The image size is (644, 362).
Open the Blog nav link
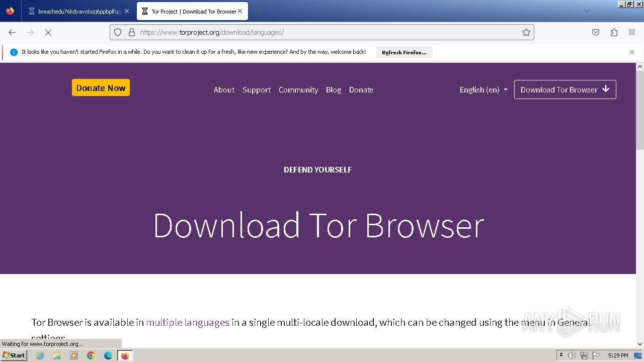coord(334,90)
